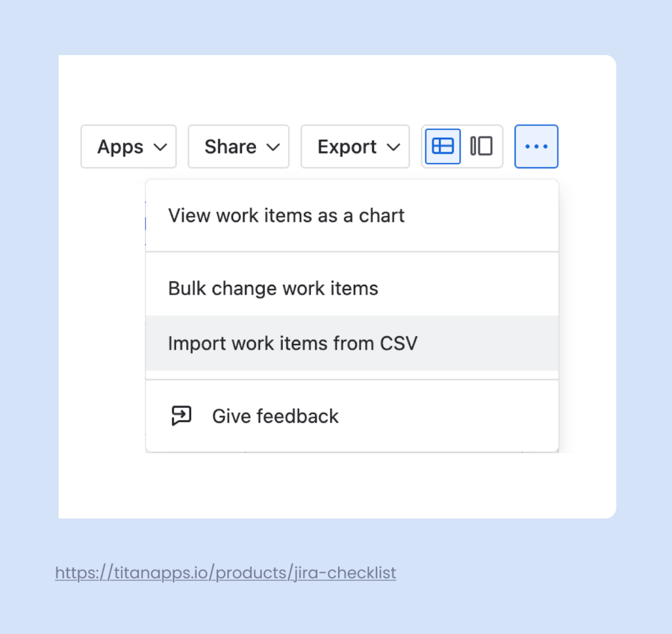Select Import work items from CSV
Image resolution: width=672 pixels, height=634 pixels.
click(x=292, y=343)
